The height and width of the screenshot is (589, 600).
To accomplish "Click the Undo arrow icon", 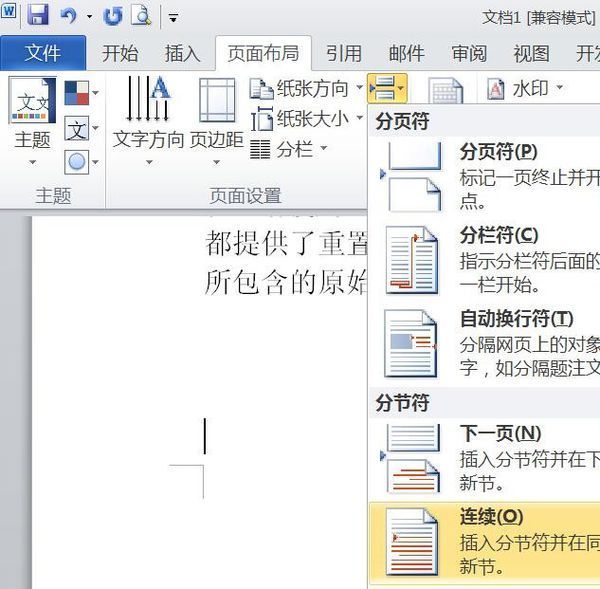I will pos(68,15).
